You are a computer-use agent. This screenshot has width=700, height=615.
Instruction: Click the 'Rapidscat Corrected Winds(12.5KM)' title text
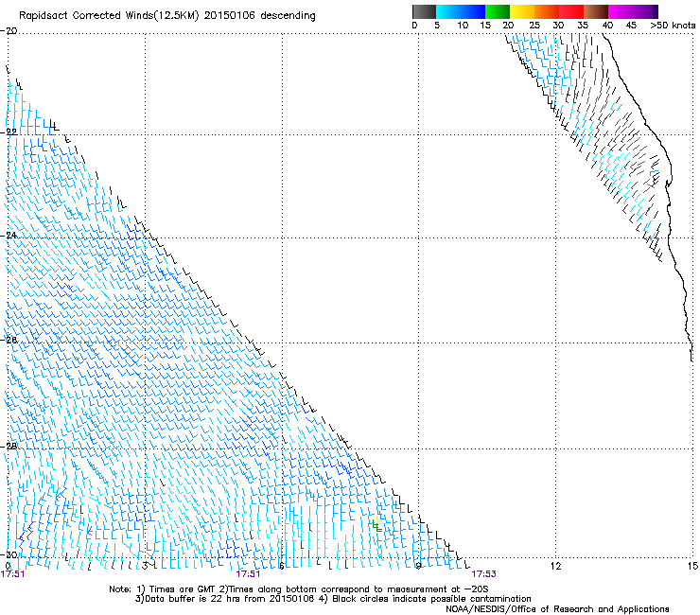(x=109, y=16)
